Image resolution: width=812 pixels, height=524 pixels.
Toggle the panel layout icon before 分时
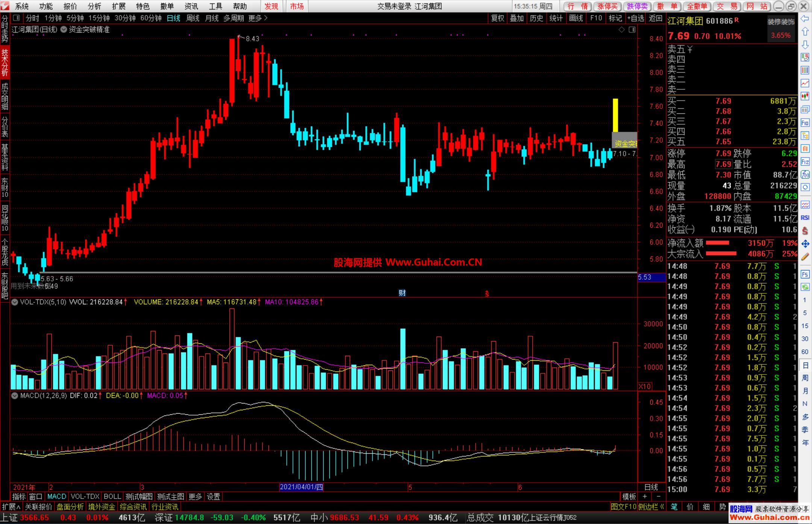16,18
